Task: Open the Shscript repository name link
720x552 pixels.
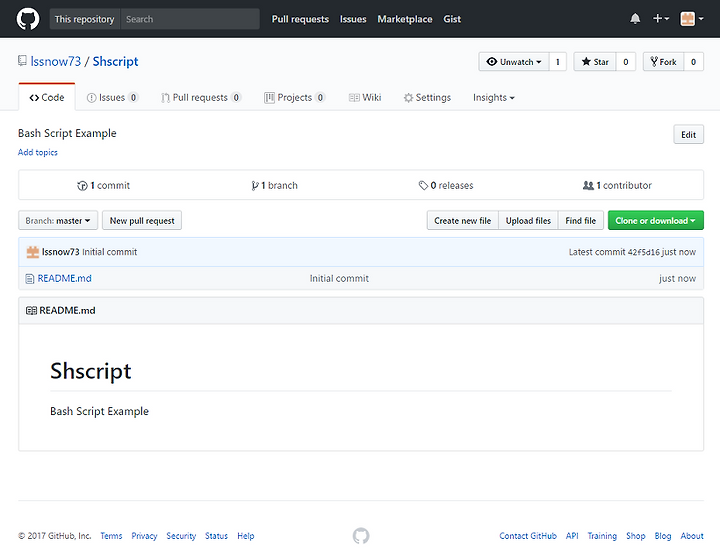Action: [x=115, y=62]
